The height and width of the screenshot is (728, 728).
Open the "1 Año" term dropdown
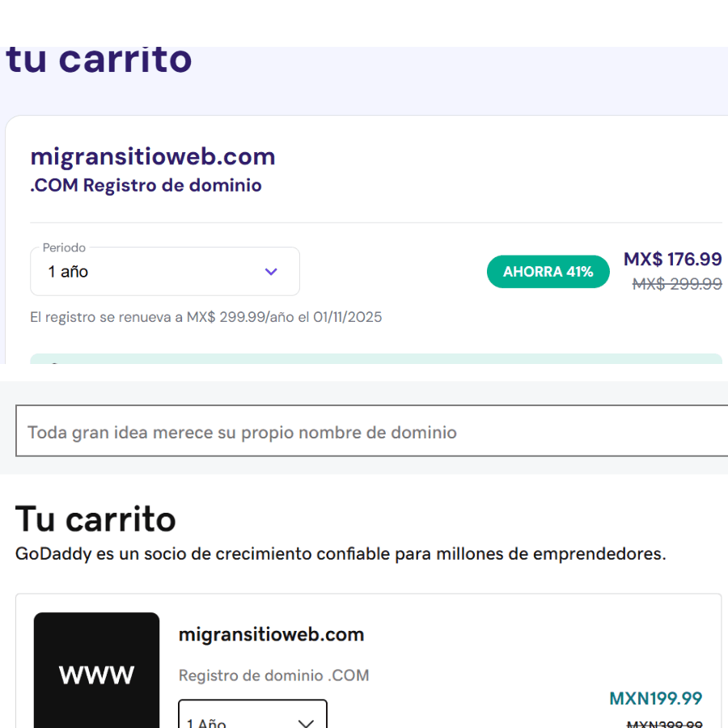pos(252,714)
